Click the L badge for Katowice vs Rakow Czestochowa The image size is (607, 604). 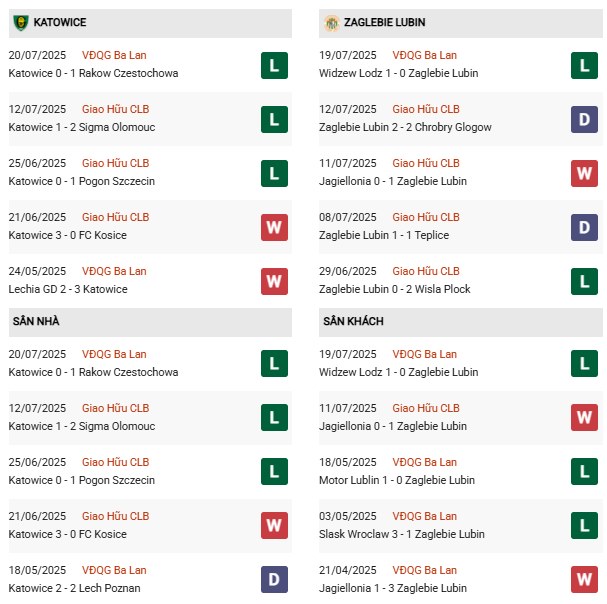[274, 66]
